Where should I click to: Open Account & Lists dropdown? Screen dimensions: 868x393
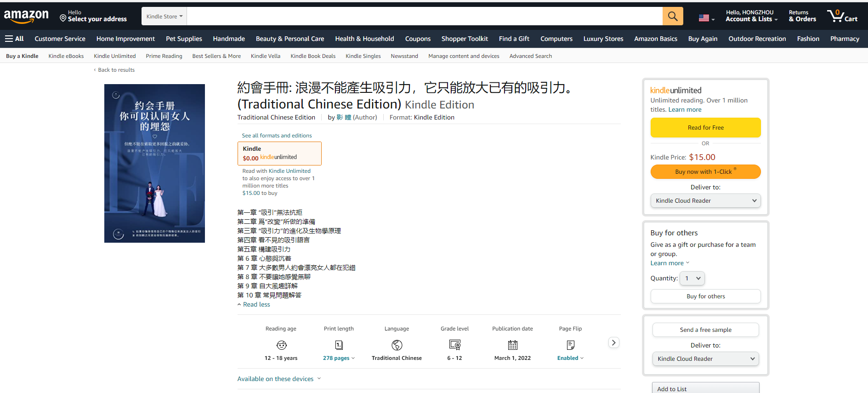click(751, 16)
